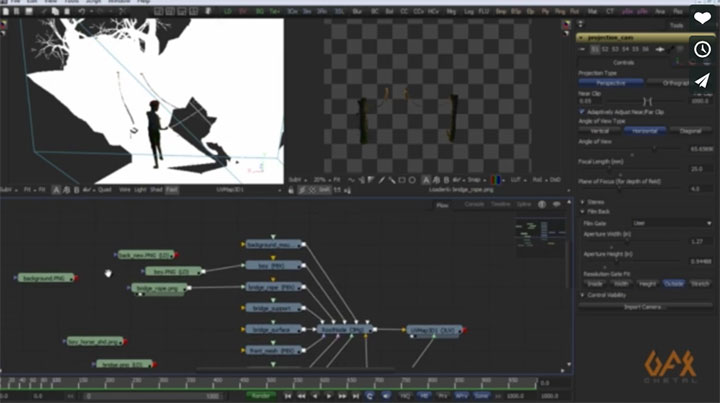
Task: Select the UVMap3D1 node in the flow
Action: tap(434, 330)
